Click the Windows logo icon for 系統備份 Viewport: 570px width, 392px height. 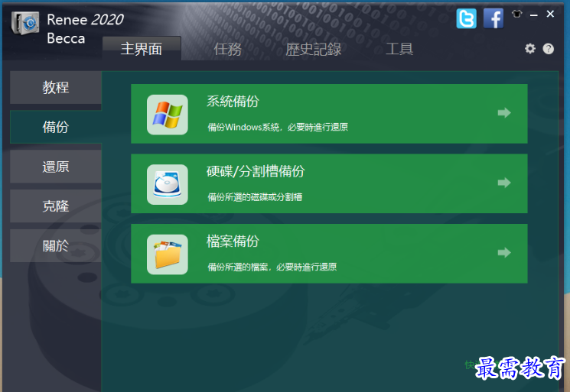(x=168, y=115)
